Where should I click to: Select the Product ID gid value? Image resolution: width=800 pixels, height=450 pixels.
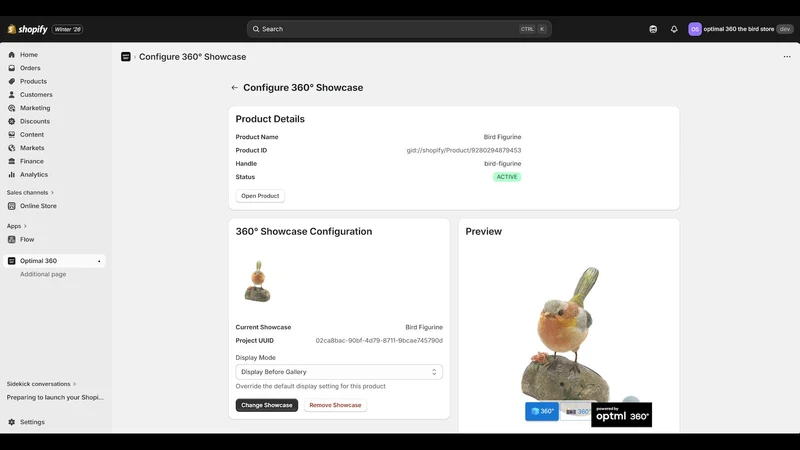[x=464, y=151]
